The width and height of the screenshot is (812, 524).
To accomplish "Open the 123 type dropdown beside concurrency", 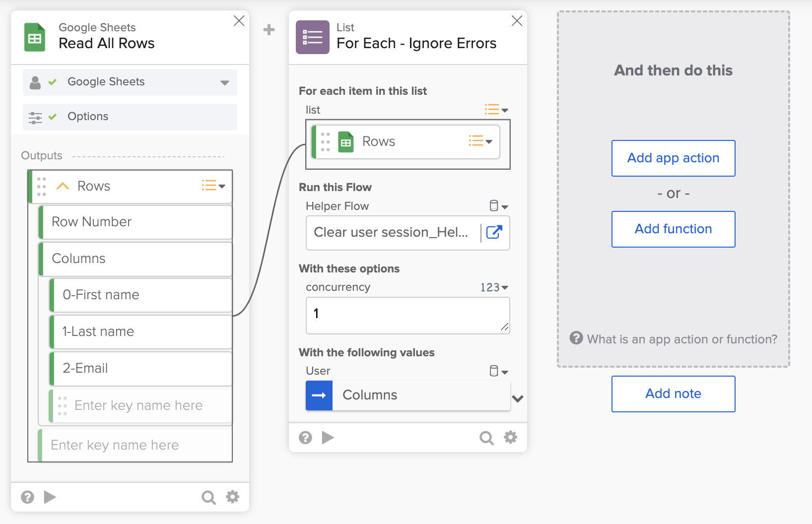I will click(495, 287).
